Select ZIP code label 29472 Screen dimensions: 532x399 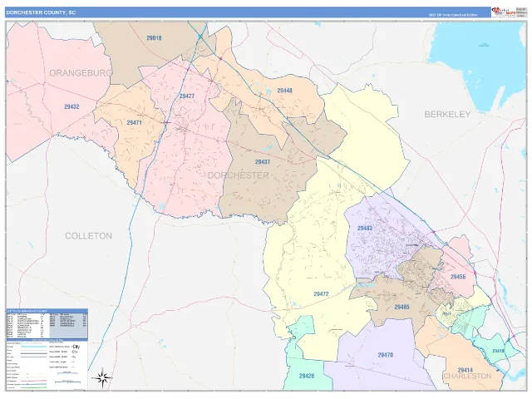pos(321,294)
